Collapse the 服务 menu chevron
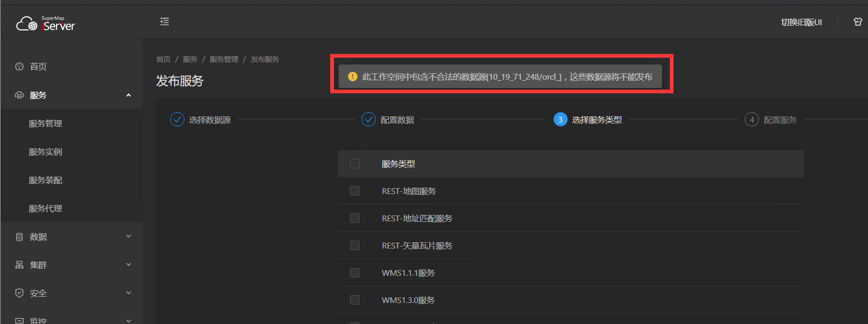 pos(128,95)
